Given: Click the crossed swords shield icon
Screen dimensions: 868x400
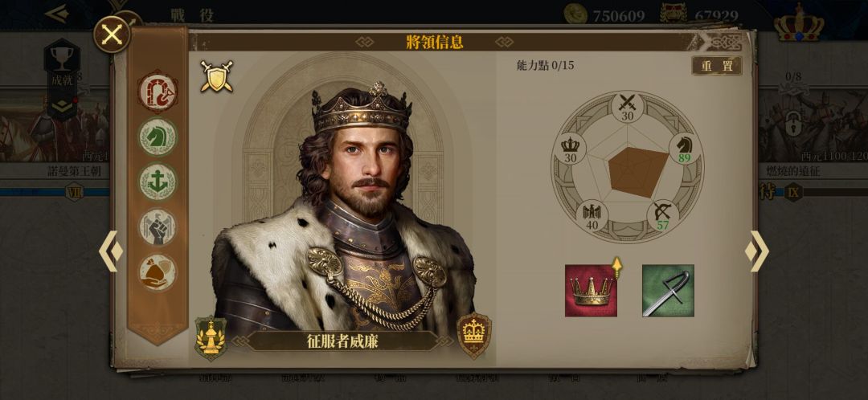Looking at the screenshot, I should pos(216,76).
